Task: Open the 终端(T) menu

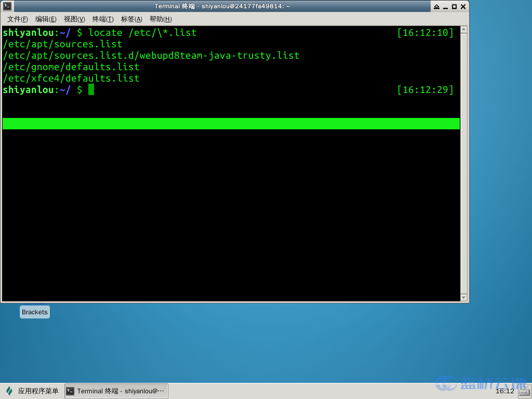Action: (x=103, y=19)
